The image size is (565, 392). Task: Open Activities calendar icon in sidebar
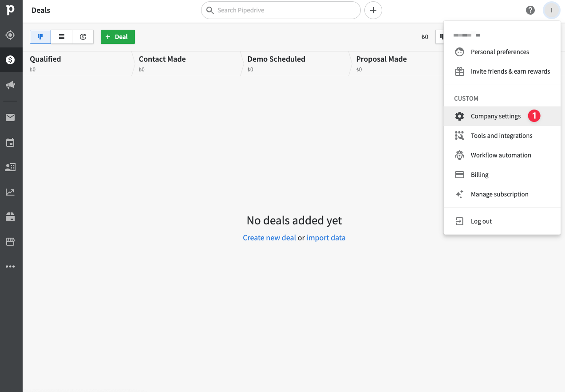(10, 142)
